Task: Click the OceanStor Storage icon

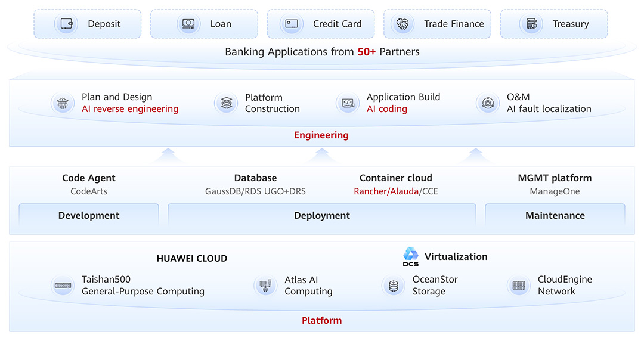Action: tap(394, 285)
